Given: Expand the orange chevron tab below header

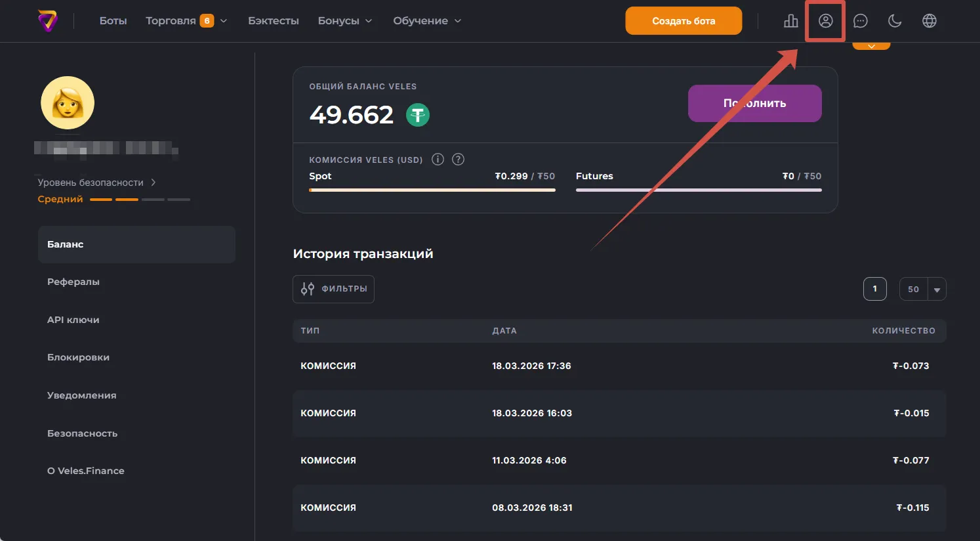Looking at the screenshot, I should (x=871, y=46).
